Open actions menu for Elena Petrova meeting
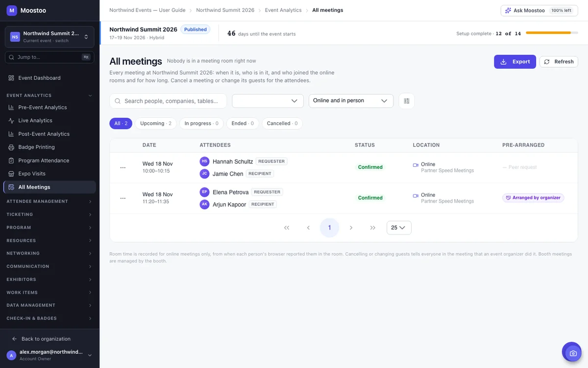588x368 pixels. tap(123, 198)
